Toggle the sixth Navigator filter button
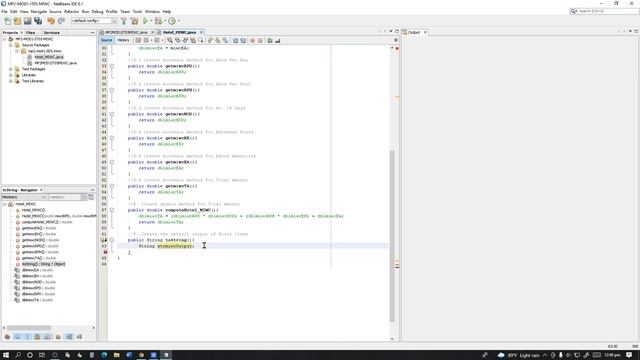 pyautogui.click(x=58, y=337)
